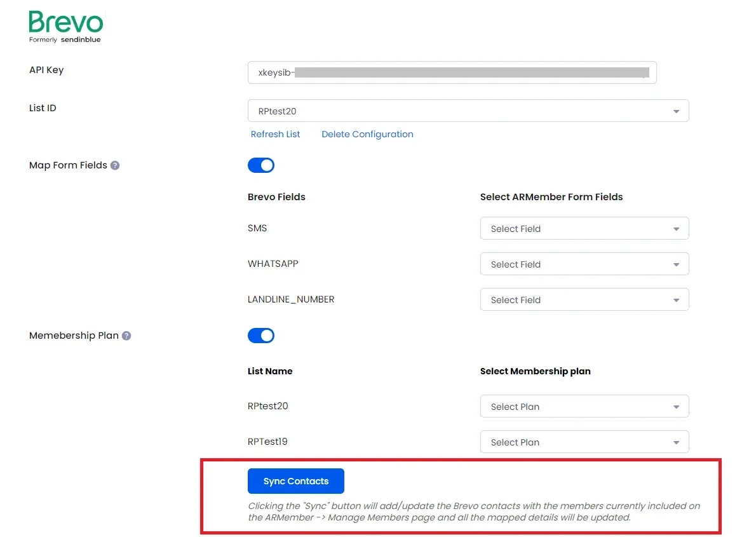
Task: Click the Select Membership plan heading
Action: point(535,371)
